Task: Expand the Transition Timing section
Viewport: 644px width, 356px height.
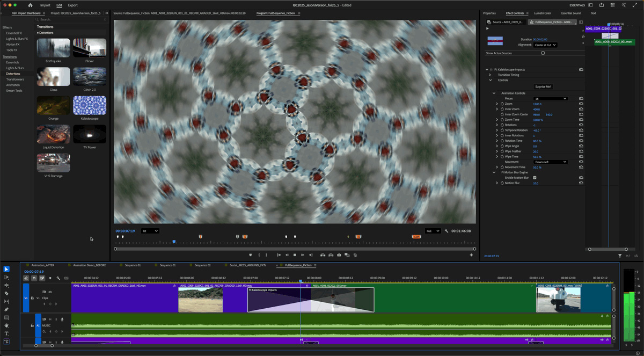Action: point(490,75)
